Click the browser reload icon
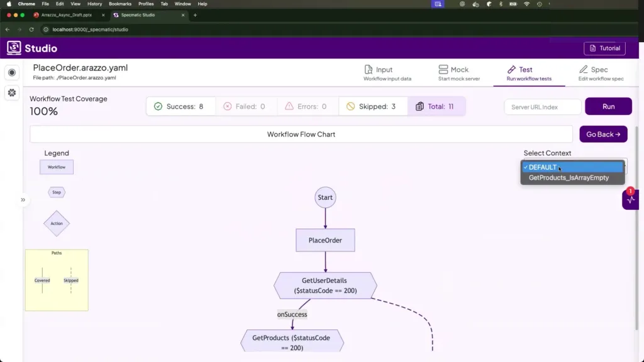Screen dimensions: 644x362 coord(31,30)
